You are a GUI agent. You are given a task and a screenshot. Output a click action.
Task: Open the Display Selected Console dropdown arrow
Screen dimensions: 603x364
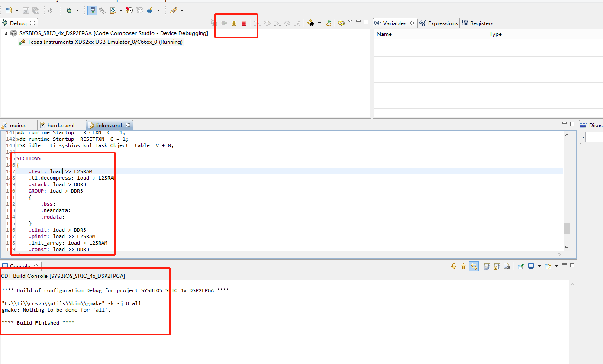[x=539, y=266]
